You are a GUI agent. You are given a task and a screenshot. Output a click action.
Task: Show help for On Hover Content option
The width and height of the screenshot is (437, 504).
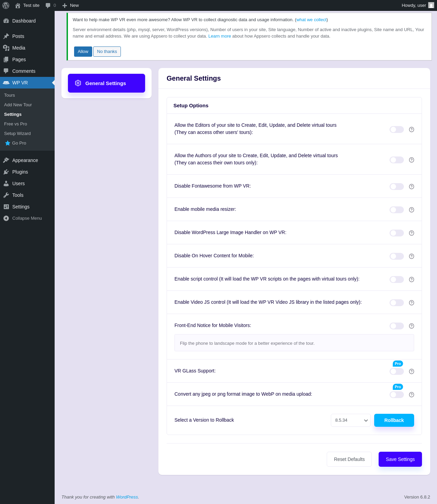tap(411, 256)
